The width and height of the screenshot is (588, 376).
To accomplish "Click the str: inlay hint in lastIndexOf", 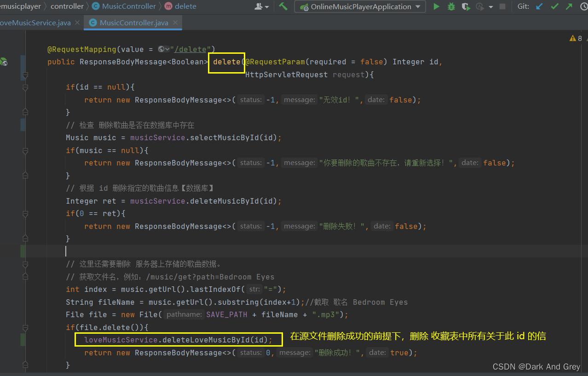I will tap(254, 290).
